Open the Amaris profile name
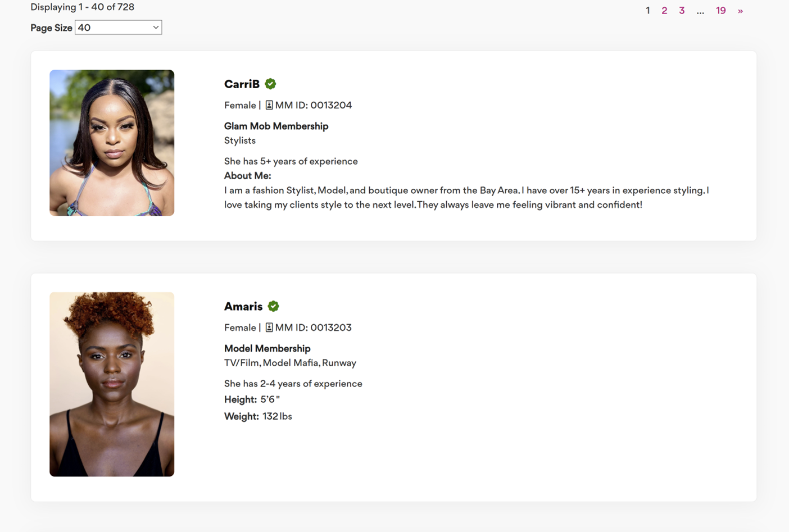 pos(243,306)
